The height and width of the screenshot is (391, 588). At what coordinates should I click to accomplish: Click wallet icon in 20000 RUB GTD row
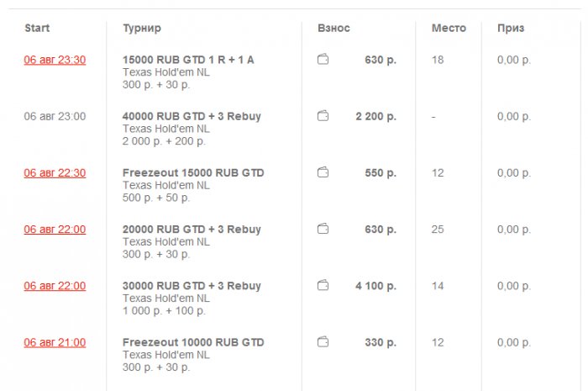coord(323,229)
